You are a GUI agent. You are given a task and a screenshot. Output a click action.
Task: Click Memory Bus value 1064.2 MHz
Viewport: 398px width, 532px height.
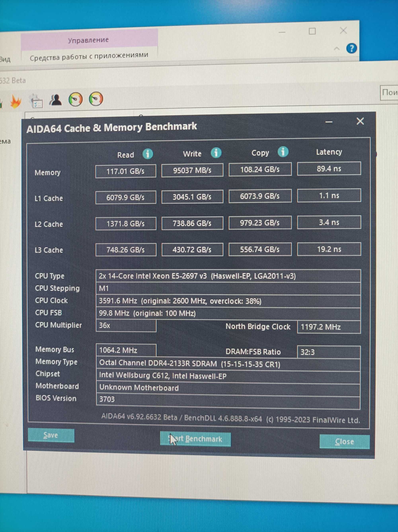point(126,350)
